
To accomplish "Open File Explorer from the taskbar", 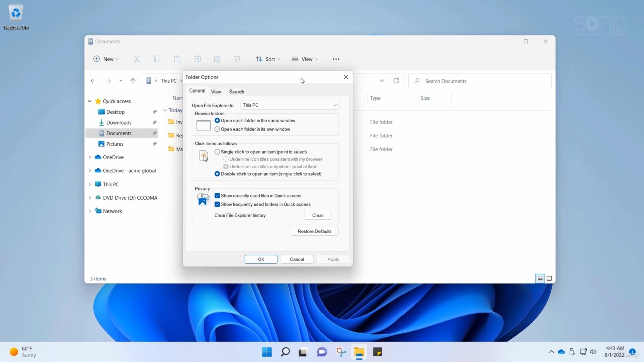I will tap(359, 352).
